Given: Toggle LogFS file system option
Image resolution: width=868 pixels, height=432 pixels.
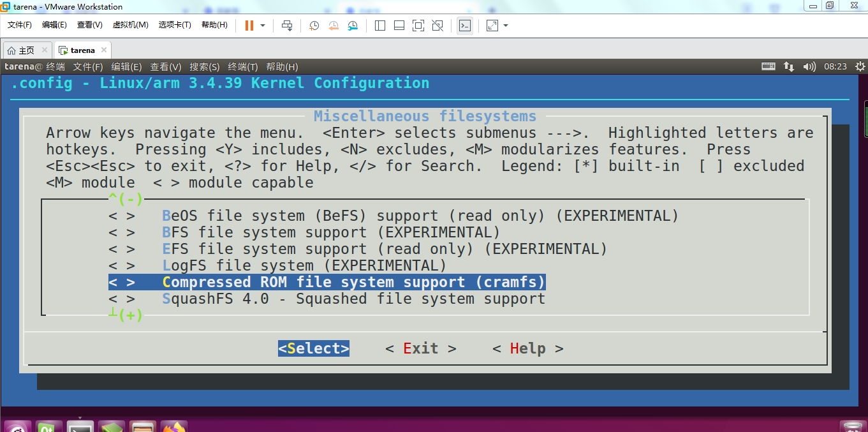Looking at the screenshot, I should click(277, 265).
